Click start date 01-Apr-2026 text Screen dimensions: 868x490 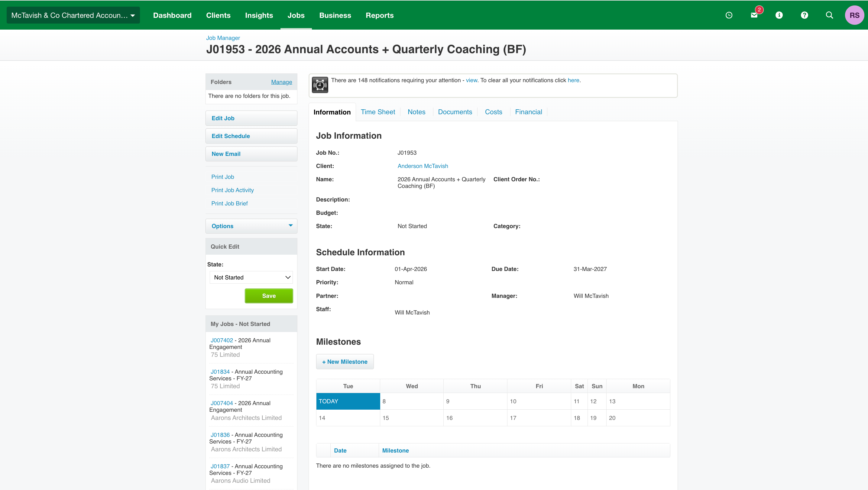[411, 269]
